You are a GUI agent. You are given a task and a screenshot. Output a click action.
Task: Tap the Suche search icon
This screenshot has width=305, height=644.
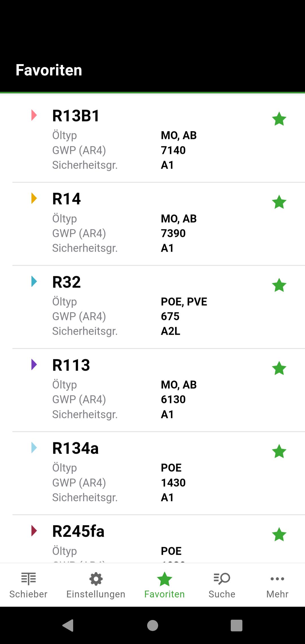pos(222,578)
